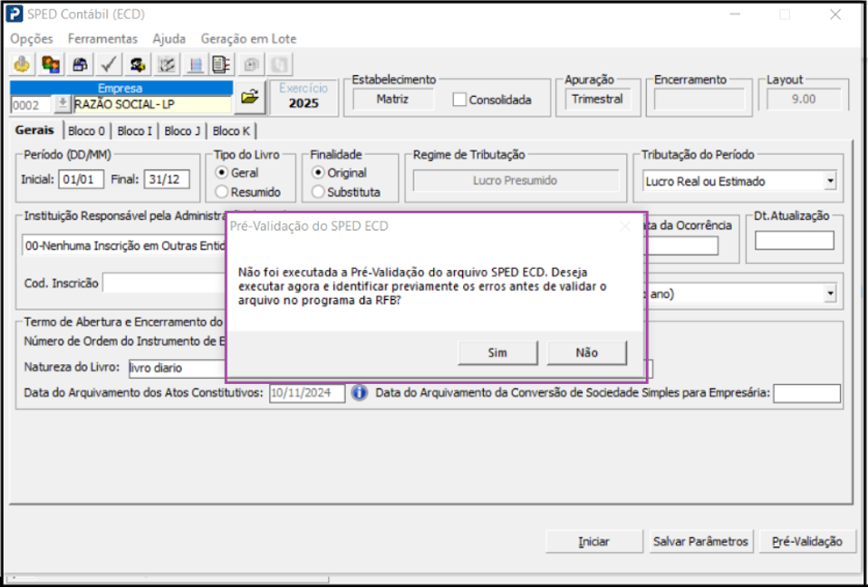
Task: Click the Lucro Presumido regime field
Action: pos(516,180)
